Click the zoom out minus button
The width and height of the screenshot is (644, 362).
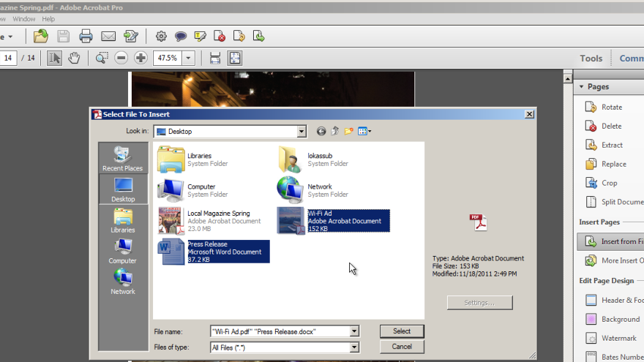coord(121,58)
